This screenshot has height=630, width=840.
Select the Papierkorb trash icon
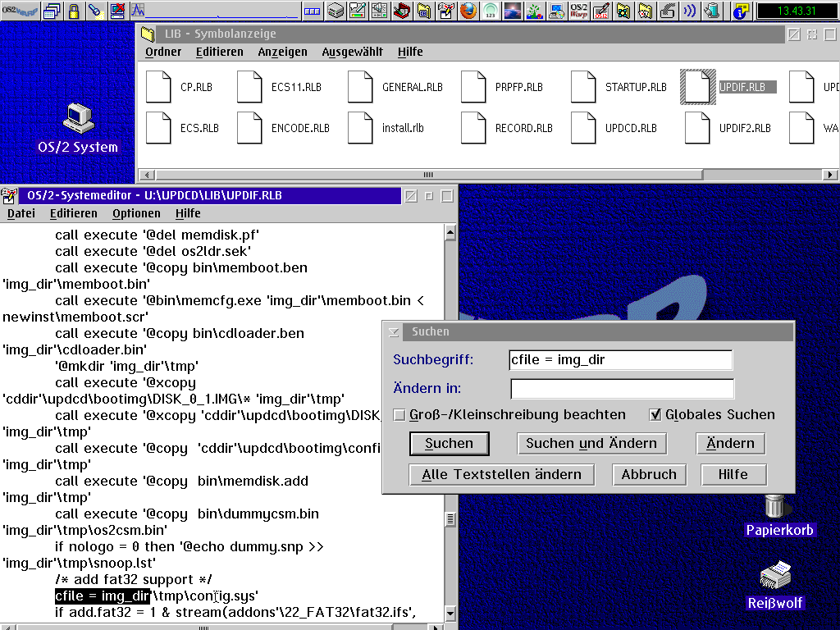(x=779, y=515)
